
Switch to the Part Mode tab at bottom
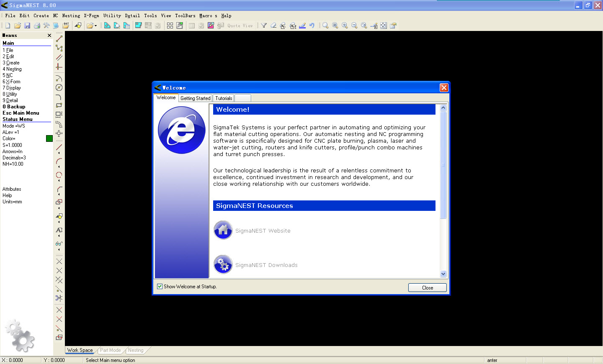(x=111, y=350)
